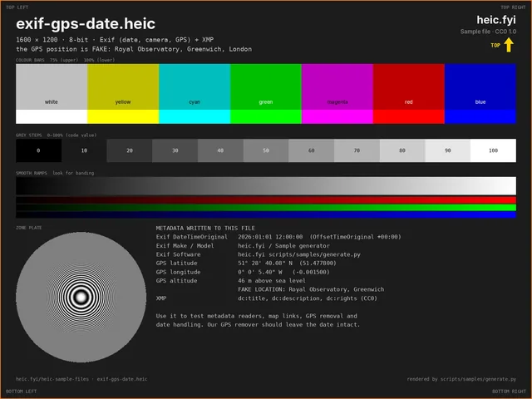The width and height of the screenshot is (532, 399).
Task: Select the grey step labelled 30
Action: click(x=175, y=150)
